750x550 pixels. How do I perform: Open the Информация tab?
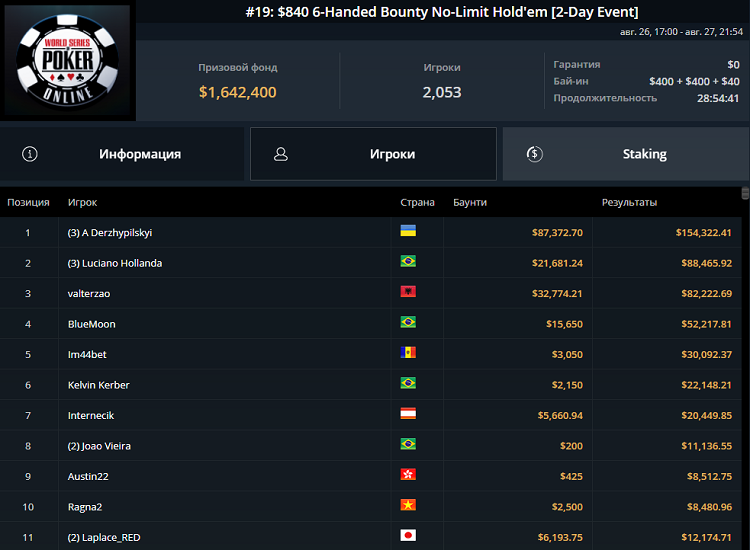tap(139, 154)
